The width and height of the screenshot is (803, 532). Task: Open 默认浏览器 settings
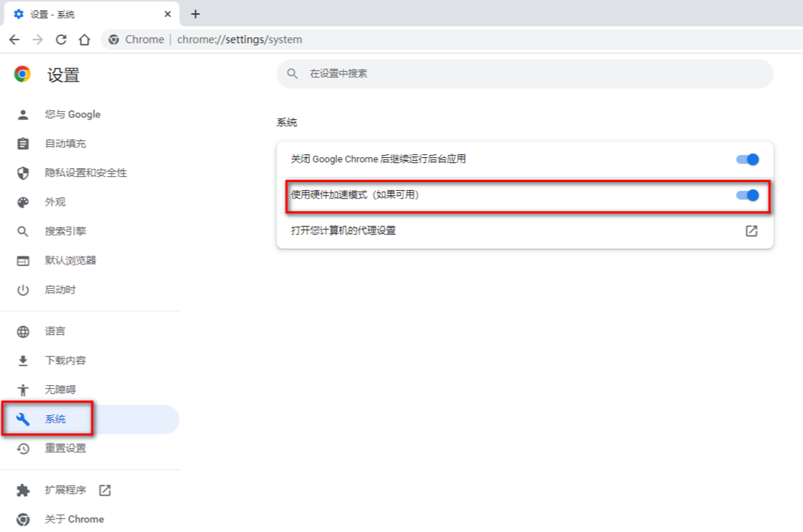[x=70, y=260]
